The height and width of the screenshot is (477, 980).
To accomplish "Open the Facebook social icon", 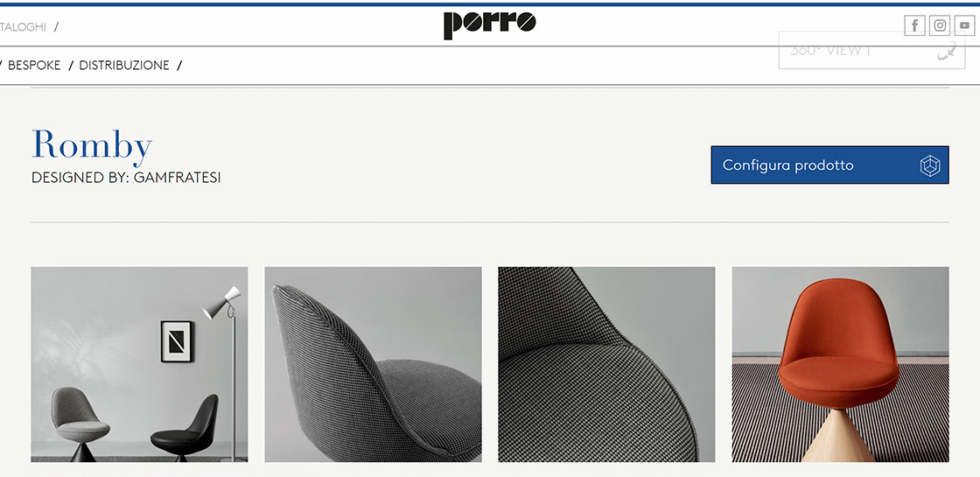I will pyautogui.click(x=914, y=25).
